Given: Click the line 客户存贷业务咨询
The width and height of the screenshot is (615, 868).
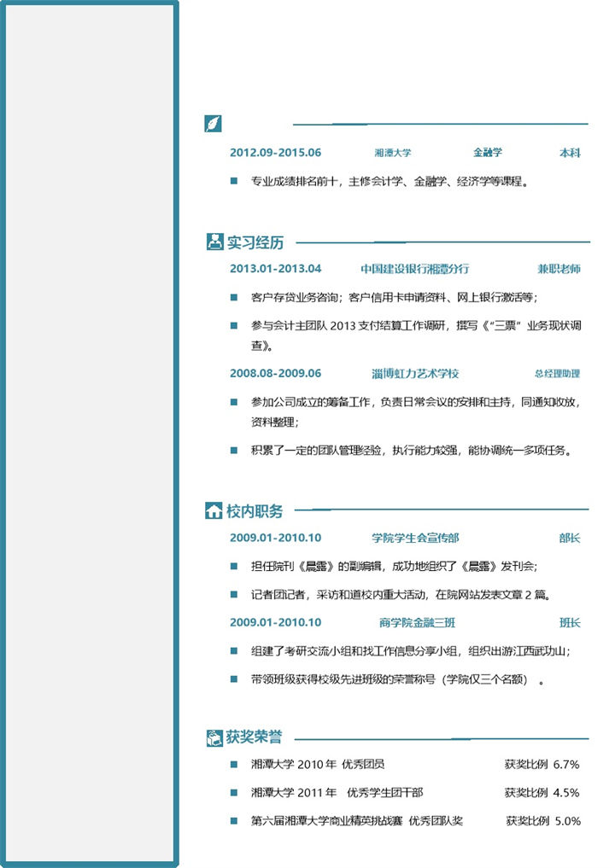Looking at the screenshot, I should coord(394,298).
